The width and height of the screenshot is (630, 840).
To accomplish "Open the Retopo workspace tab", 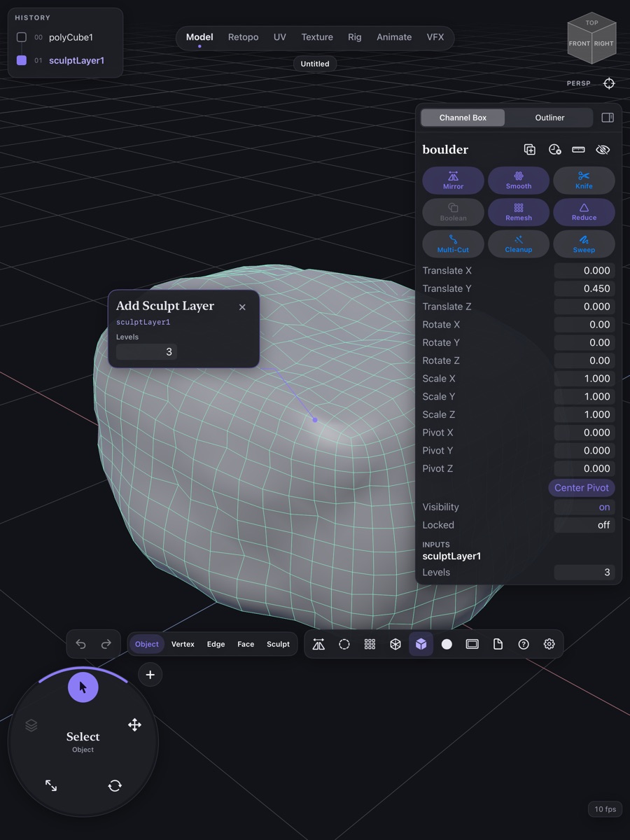I will tap(243, 37).
